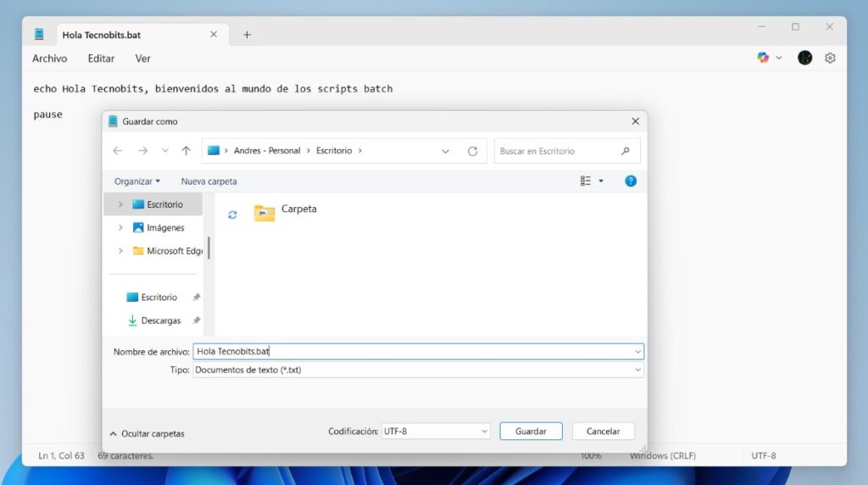
Task: Add a new Notepad tab
Action: tap(247, 35)
